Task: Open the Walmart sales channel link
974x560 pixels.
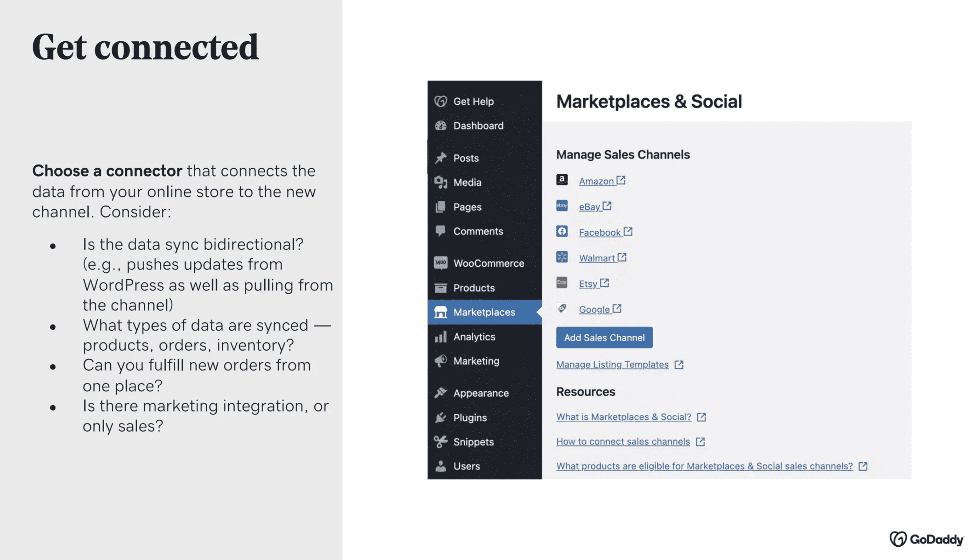Action: click(603, 258)
